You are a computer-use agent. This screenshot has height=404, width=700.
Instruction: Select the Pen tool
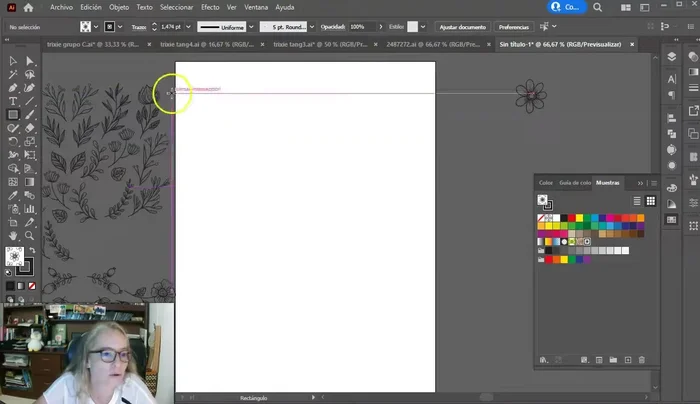(13, 88)
